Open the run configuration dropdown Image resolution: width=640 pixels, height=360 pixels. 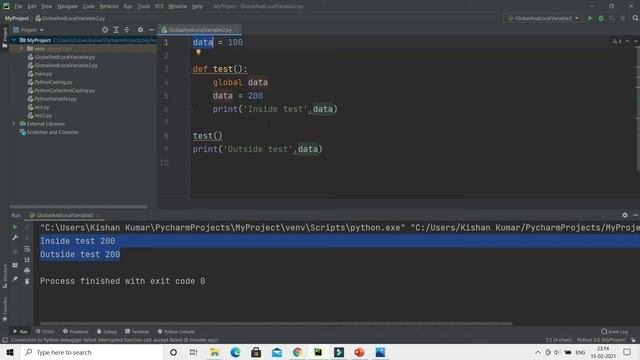click(543, 18)
